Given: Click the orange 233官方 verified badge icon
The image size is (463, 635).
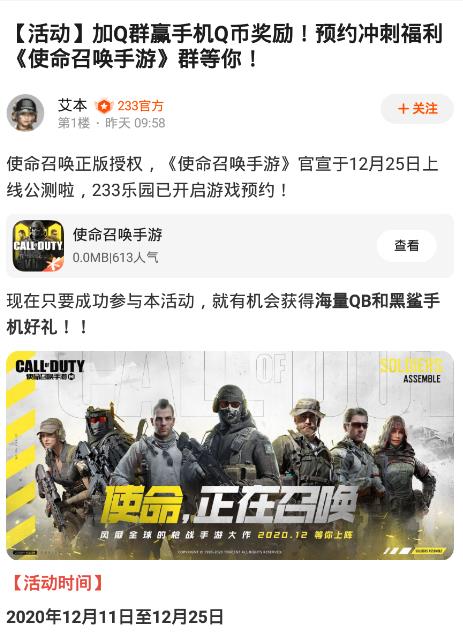Looking at the screenshot, I should [104, 107].
